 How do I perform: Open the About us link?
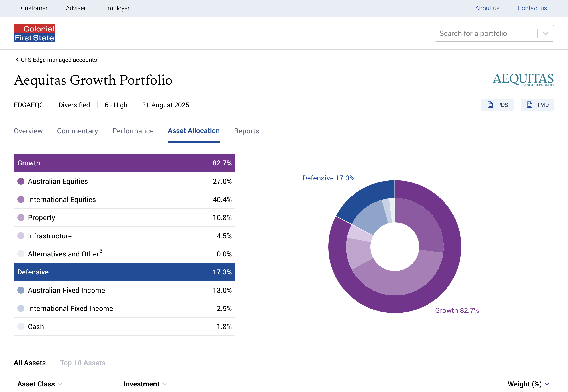487,8
